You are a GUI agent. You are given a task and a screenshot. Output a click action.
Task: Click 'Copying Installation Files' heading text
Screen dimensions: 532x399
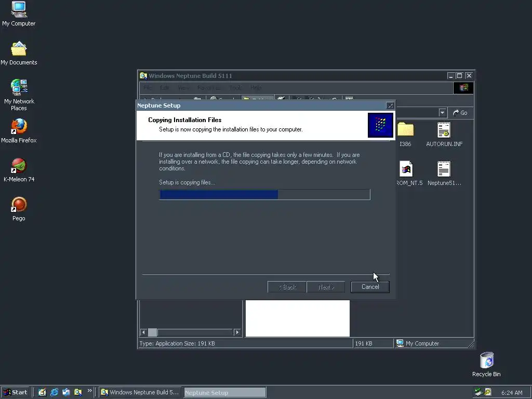184,120
